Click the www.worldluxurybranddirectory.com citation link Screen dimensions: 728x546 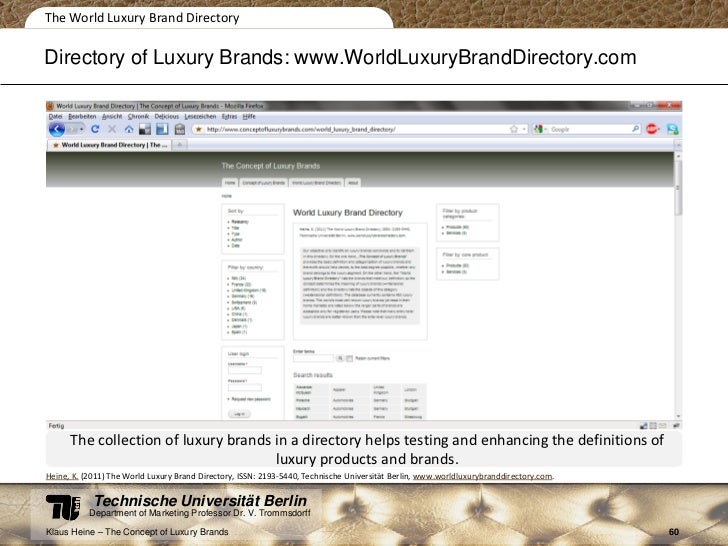click(x=482, y=476)
